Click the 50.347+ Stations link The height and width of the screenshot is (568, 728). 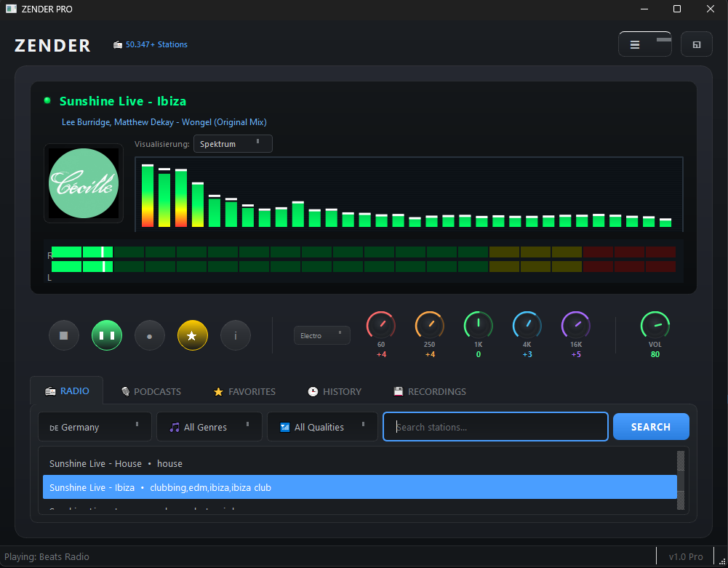coord(156,44)
